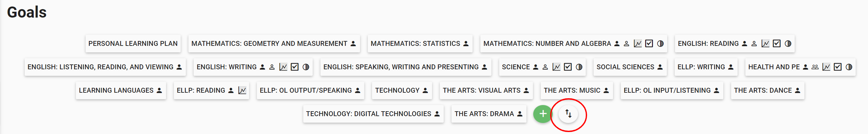Click the outlined person icon on English: Writing
The image size is (868, 134).
tap(272, 67)
